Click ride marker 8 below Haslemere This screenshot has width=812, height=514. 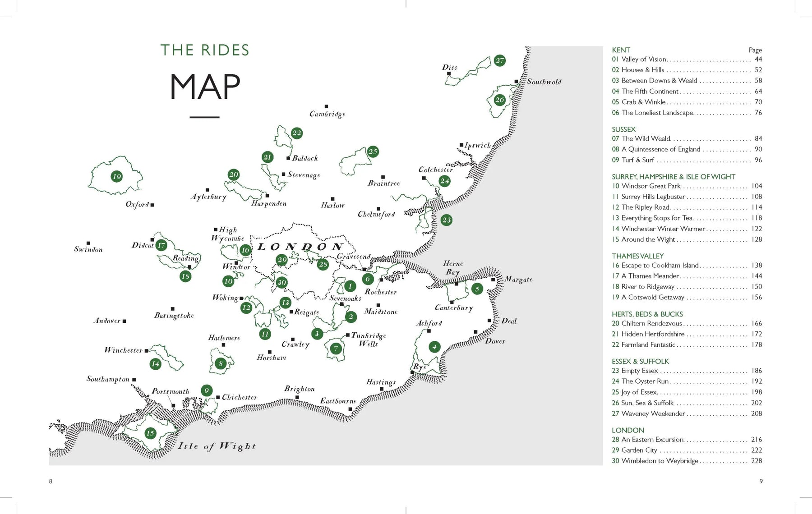[221, 363]
